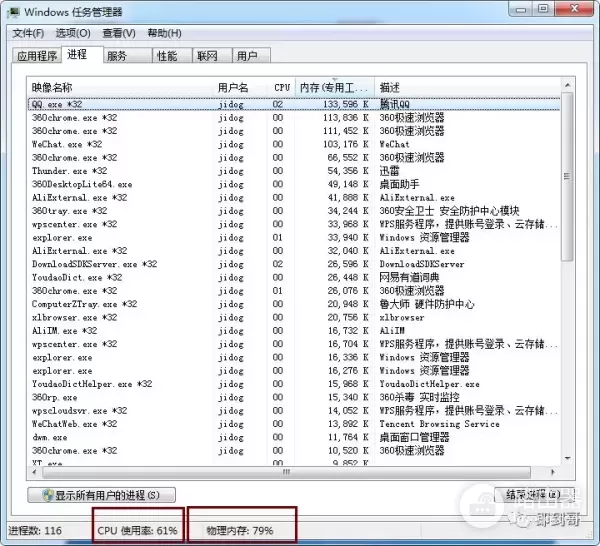Click the 物理内存: 79% status text

(x=240, y=531)
